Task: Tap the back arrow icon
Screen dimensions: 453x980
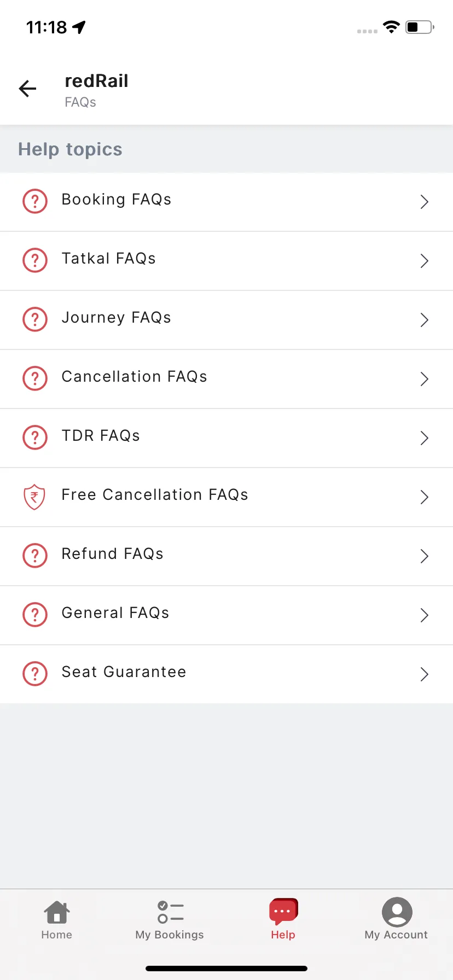Action: click(27, 89)
